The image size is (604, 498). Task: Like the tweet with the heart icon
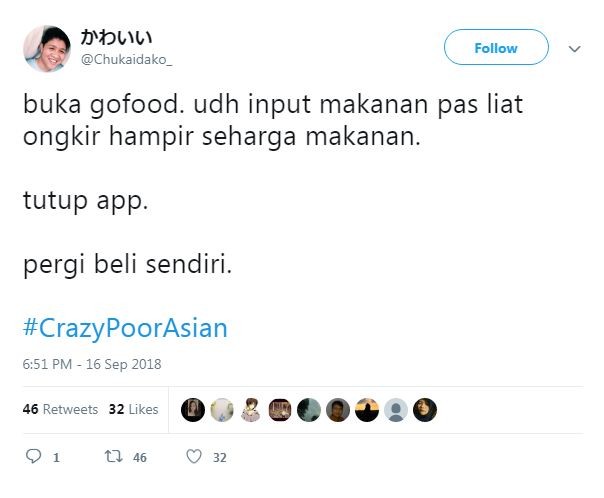coord(194,457)
